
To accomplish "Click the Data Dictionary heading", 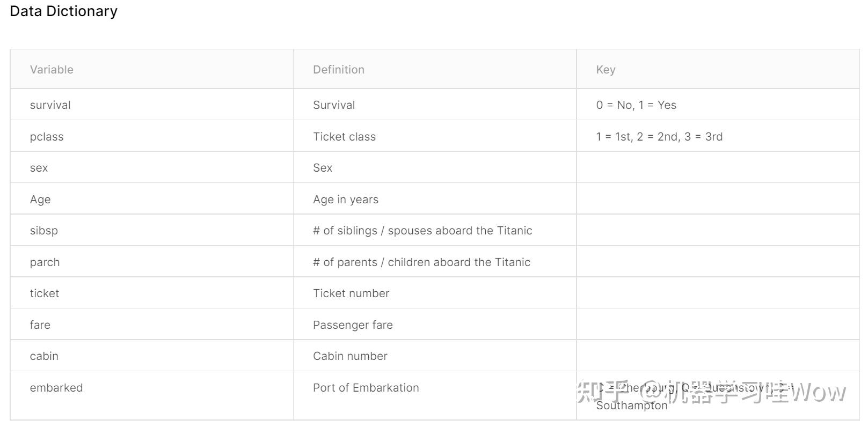I will point(63,11).
